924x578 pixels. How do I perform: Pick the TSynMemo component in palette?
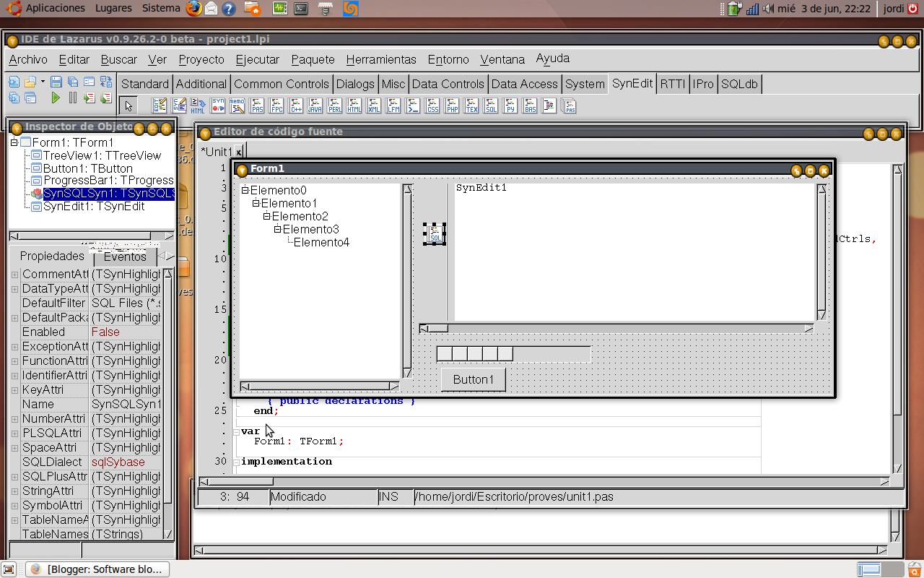coord(237,106)
